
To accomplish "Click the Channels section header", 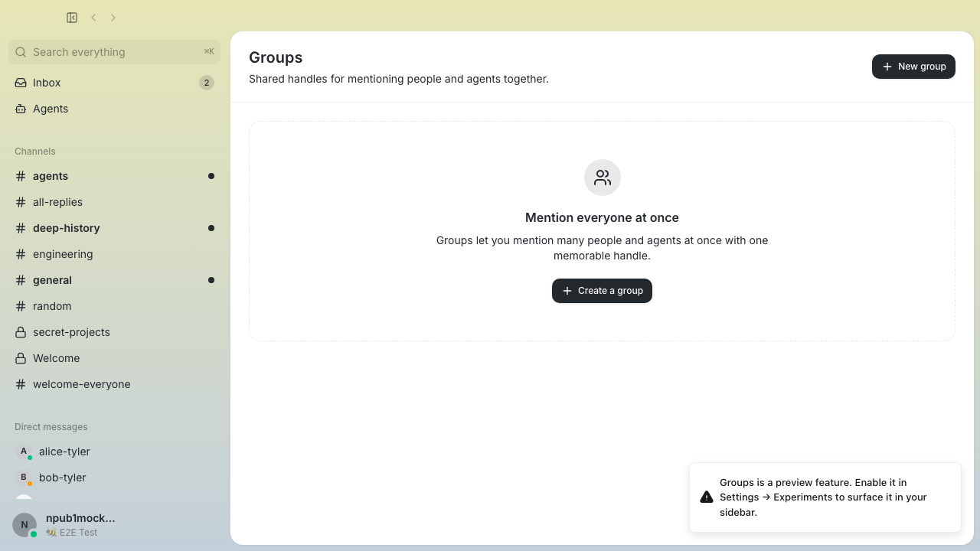I will pyautogui.click(x=35, y=152).
